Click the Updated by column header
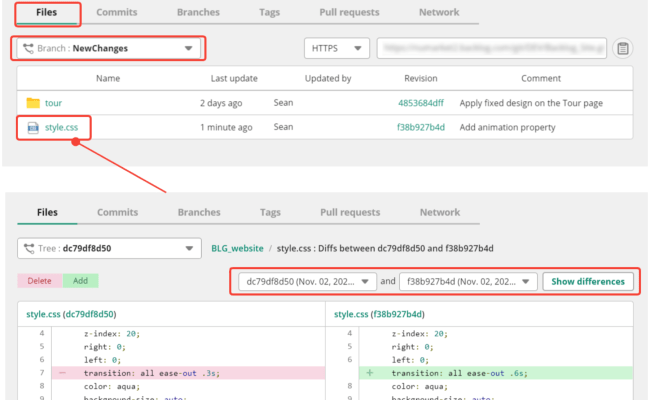Viewport: 650px width, 400px height. click(x=328, y=78)
